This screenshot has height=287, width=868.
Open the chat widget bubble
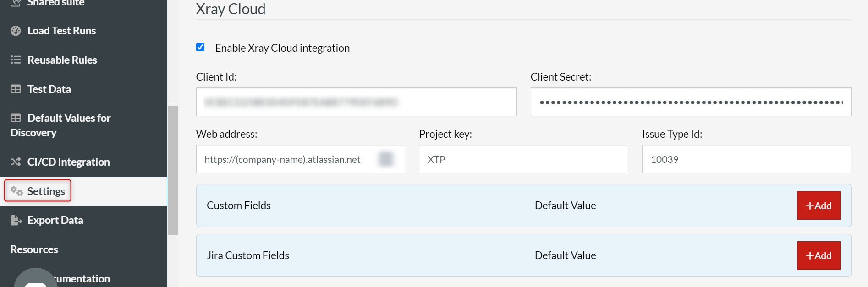tap(35, 279)
